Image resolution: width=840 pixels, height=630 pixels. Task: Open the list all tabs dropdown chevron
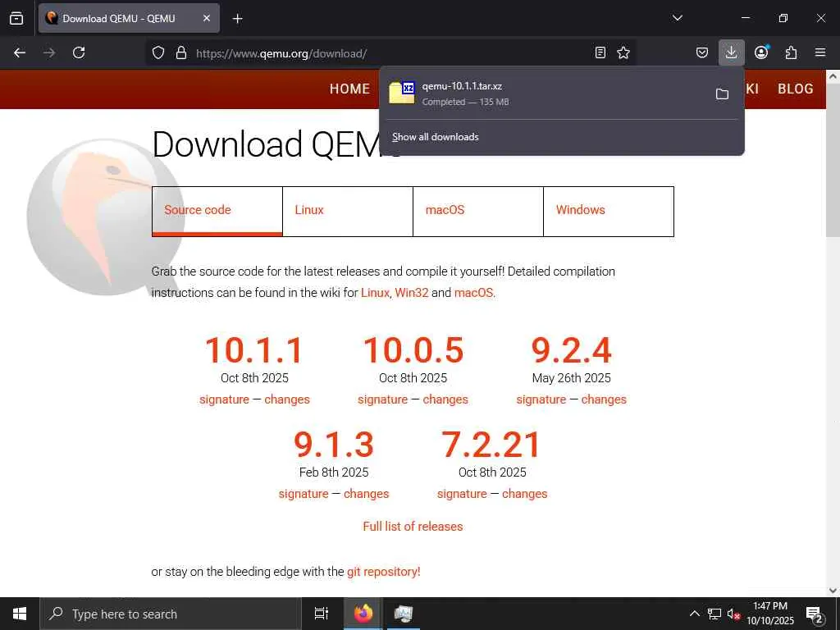point(677,18)
